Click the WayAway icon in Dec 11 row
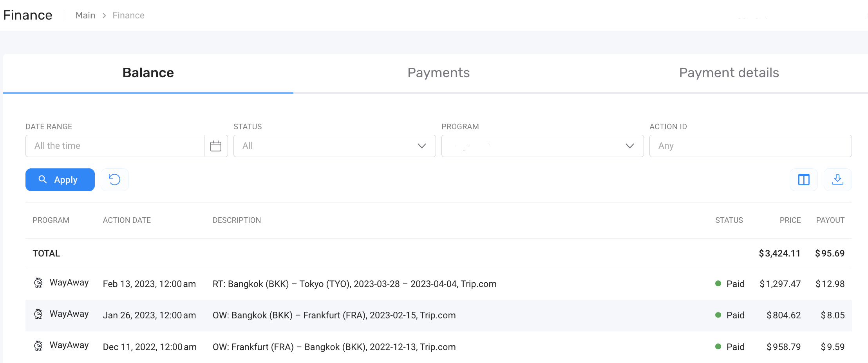 (38, 345)
